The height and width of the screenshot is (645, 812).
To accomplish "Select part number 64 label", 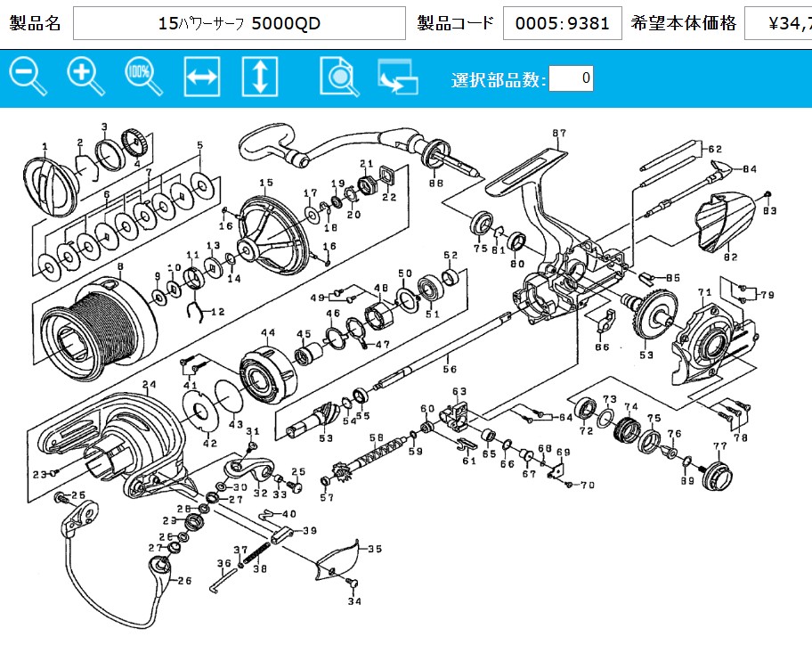I will point(565,418).
